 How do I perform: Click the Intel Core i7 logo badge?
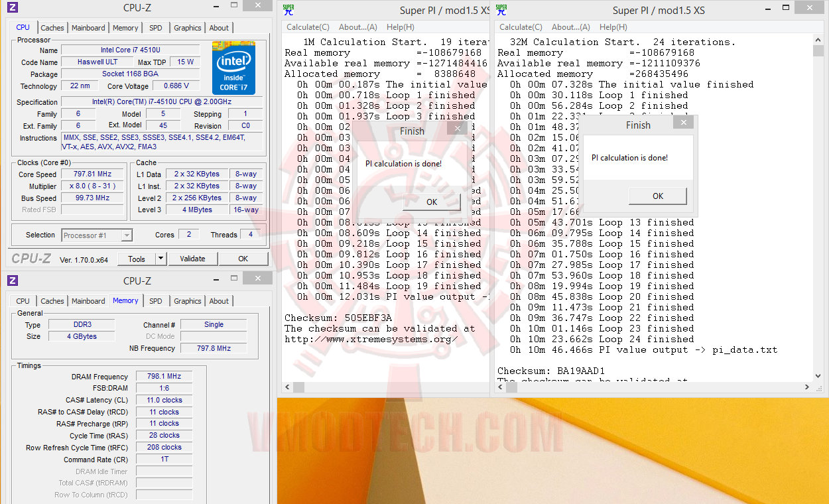[x=233, y=68]
